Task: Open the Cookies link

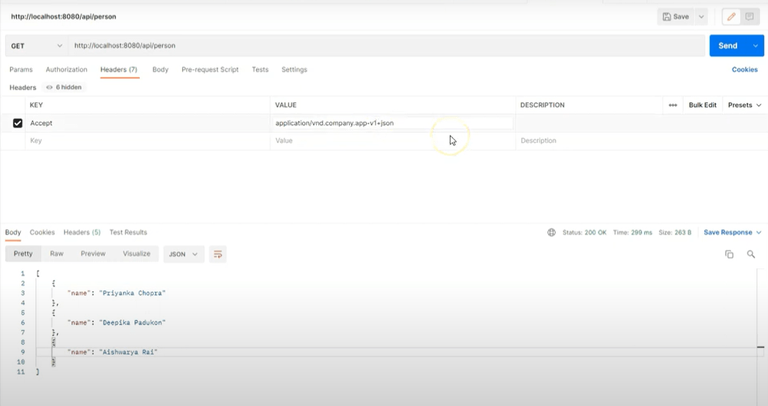Action: (744, 70)
